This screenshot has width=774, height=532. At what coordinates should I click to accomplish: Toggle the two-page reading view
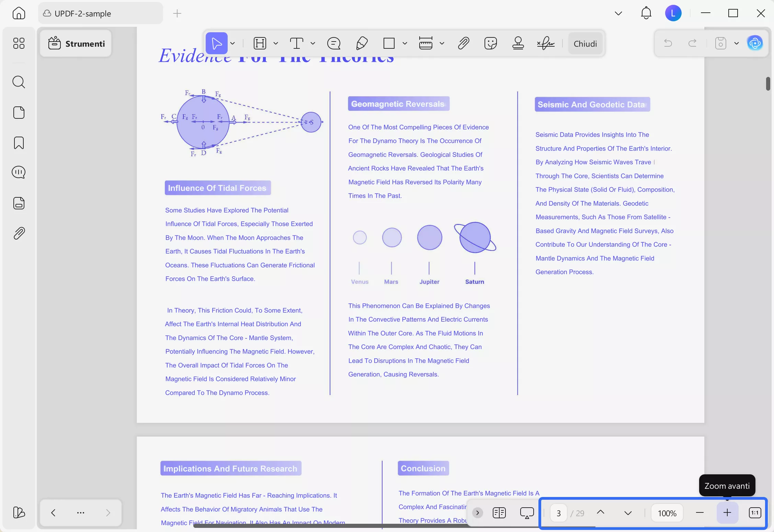tap(499, 513)
